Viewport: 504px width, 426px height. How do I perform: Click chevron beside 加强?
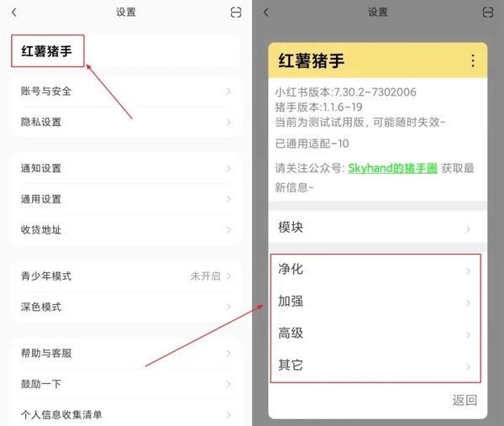(x=468, y=302)
